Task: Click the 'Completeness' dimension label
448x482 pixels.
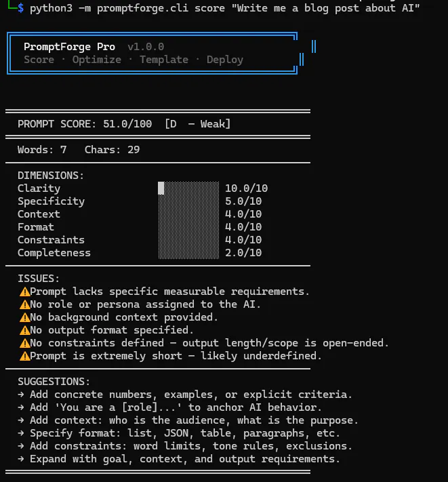Action: coord(54,253)
